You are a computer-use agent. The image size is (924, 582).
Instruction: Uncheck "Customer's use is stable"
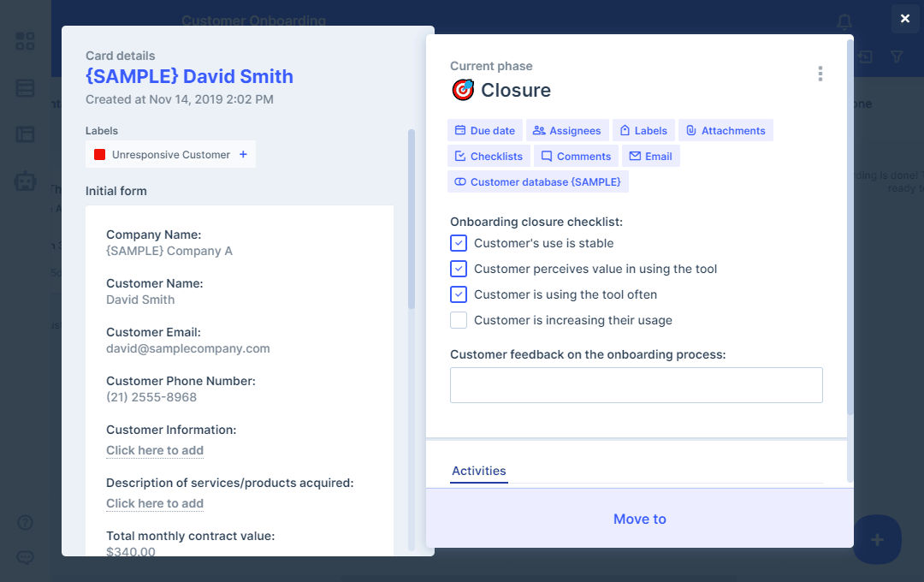coord(459,243)
